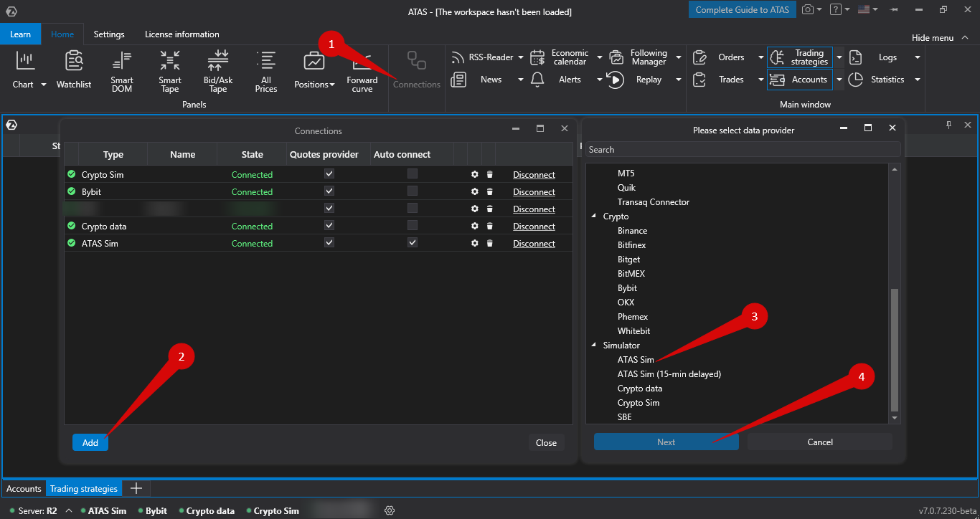980x519 pixels.
Task: Open the Orders dropdown arrow
Action: 761,58
